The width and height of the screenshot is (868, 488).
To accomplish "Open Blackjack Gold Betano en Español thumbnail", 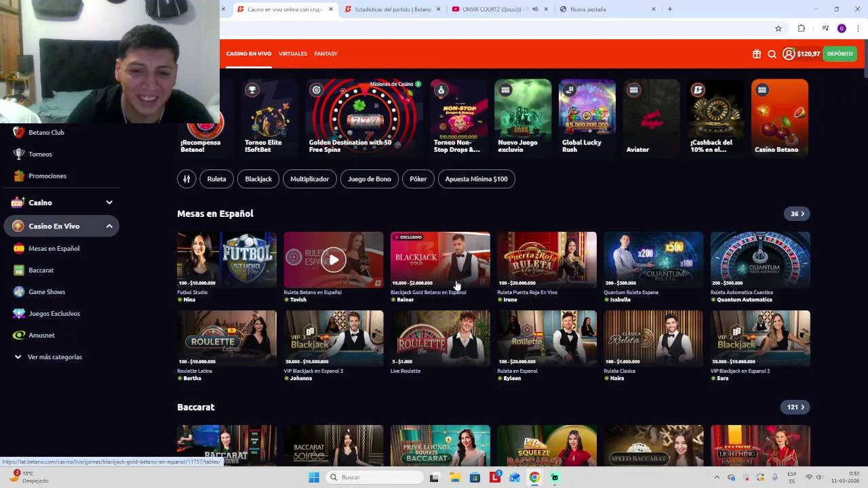I will tap(440, 260).
